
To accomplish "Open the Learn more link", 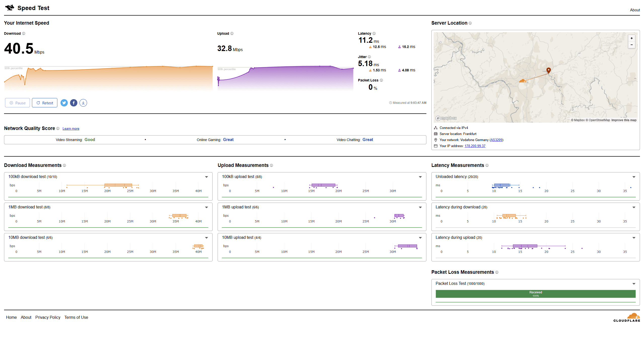I will point(71,129).
